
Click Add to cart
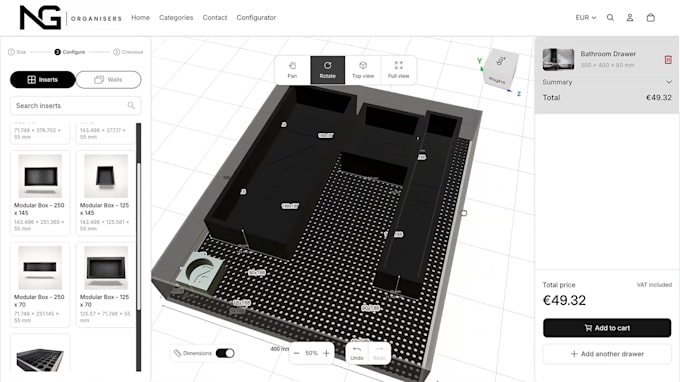click(607, 328)
